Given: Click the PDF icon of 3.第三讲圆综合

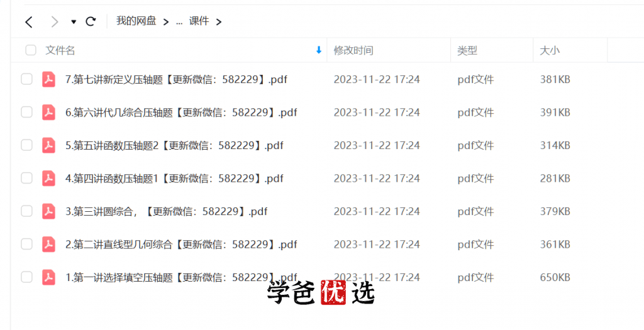Looking at the screenshot, I should click(49, 211).
